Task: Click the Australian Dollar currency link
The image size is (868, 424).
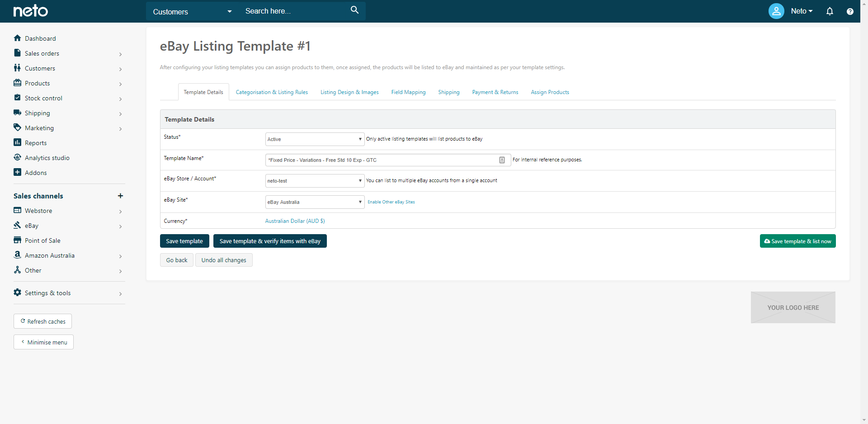Action: coord(295,221)
